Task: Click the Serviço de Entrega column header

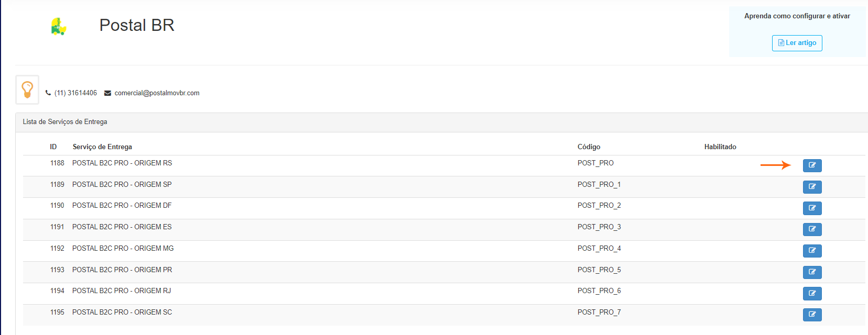Action: pos(102,147)
